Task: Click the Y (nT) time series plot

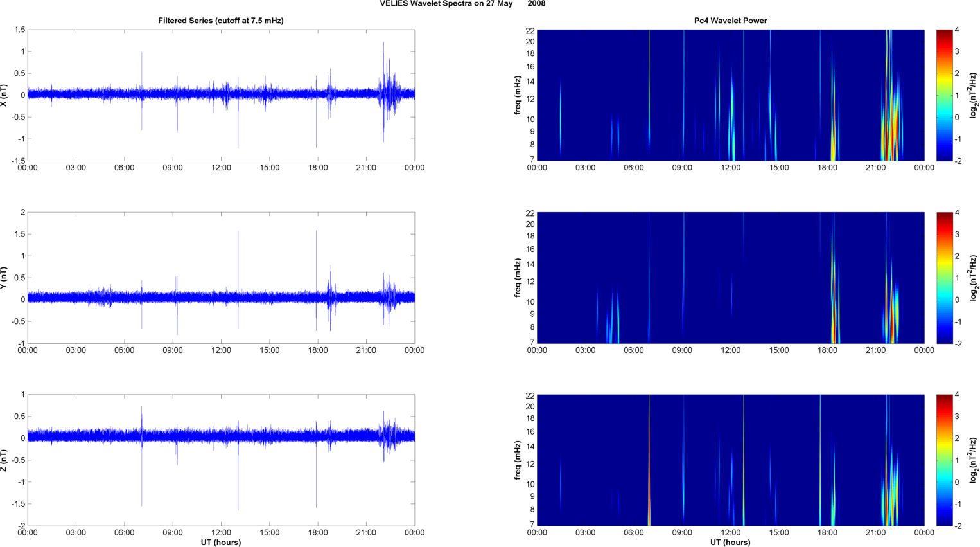Action: [x=220, y=278]
